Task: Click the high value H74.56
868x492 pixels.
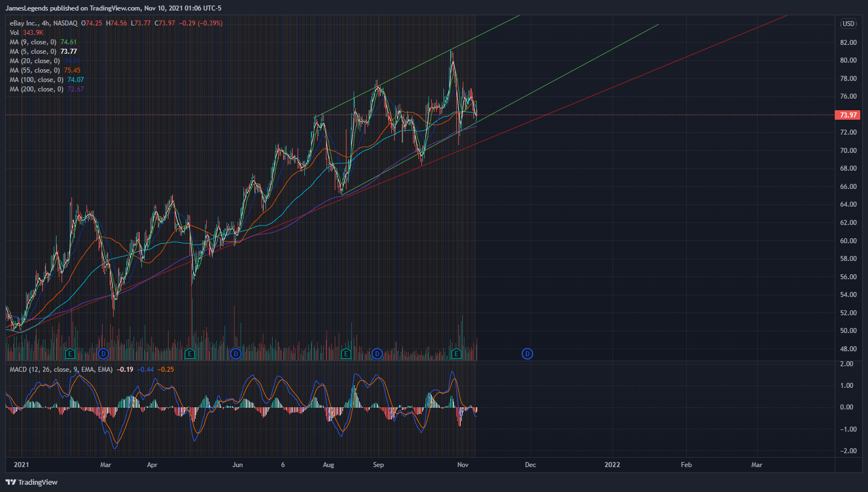Action: click(x=116, y=23)
